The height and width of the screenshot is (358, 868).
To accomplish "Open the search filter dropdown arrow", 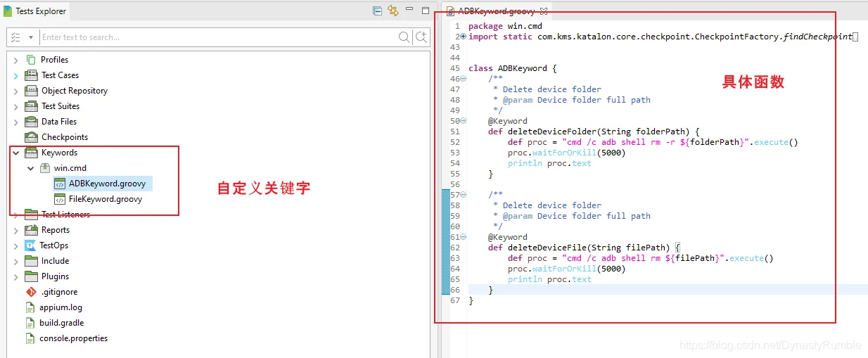I will pyautogui.click(x=31, y=37).
